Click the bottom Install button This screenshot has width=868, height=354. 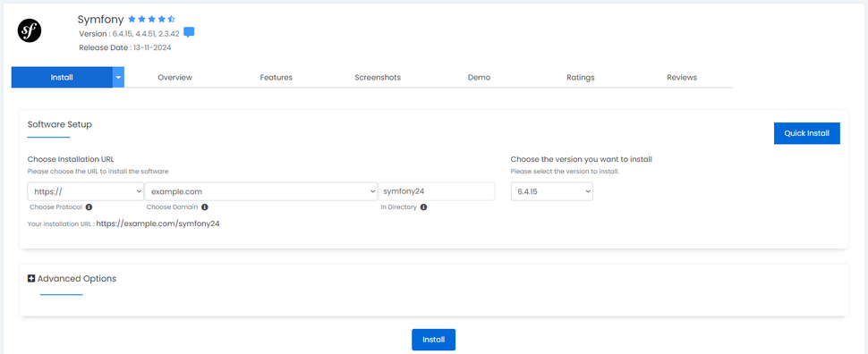pyautogui.click(x=433, y=340)
